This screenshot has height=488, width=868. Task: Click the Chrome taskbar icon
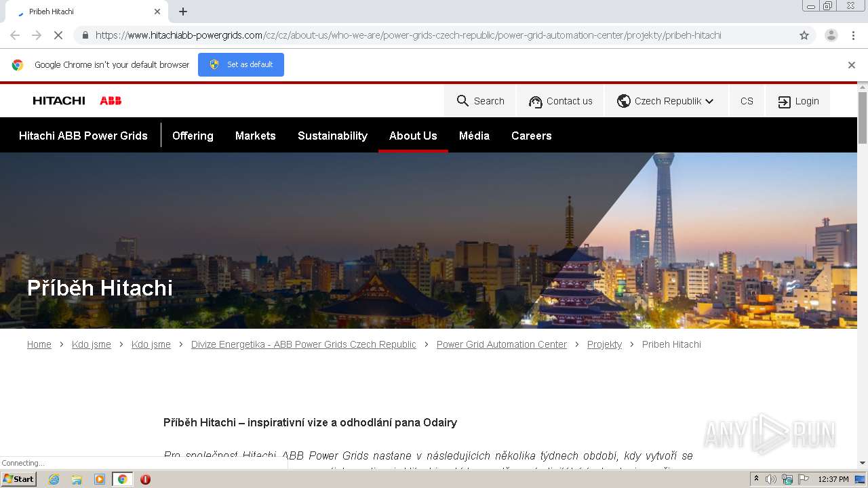click(122, 479)
